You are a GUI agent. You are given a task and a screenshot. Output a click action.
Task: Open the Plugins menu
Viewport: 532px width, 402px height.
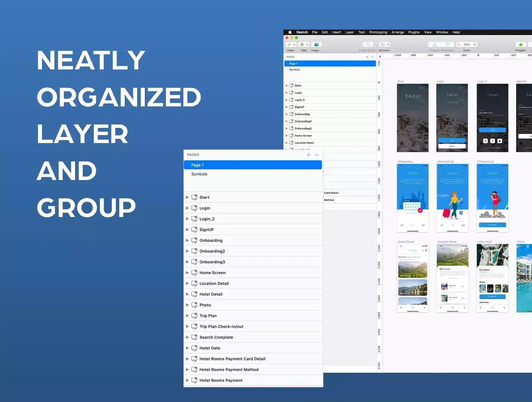pyautogui.click(x=414, y=32)
